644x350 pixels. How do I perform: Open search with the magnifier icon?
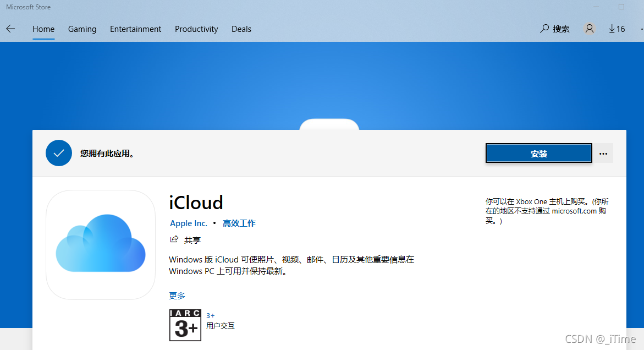[x=544, y=29]
